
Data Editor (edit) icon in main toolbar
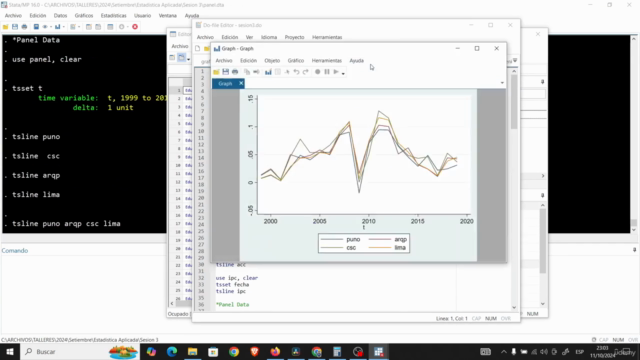click(x=89, y=27)
